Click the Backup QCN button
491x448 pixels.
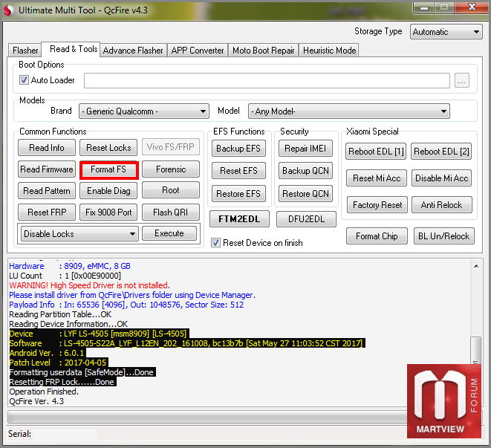305,170
